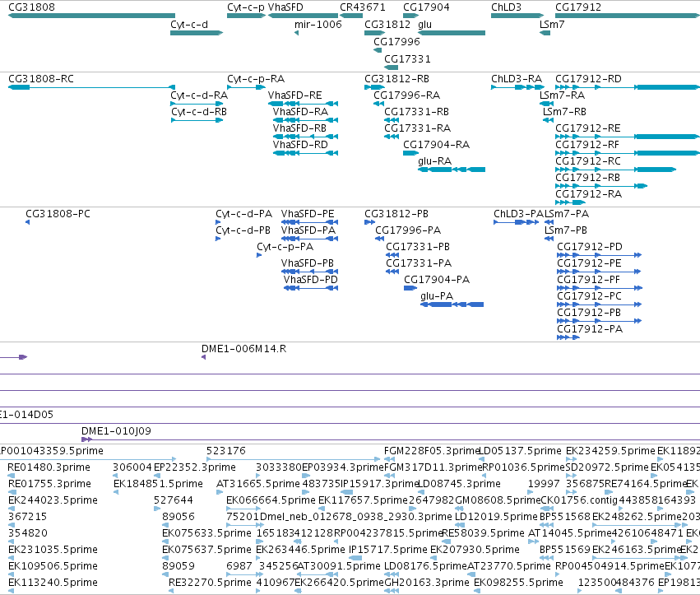
Task: Select EST EK098255.5prime
Action: click(x=477, y=591)
